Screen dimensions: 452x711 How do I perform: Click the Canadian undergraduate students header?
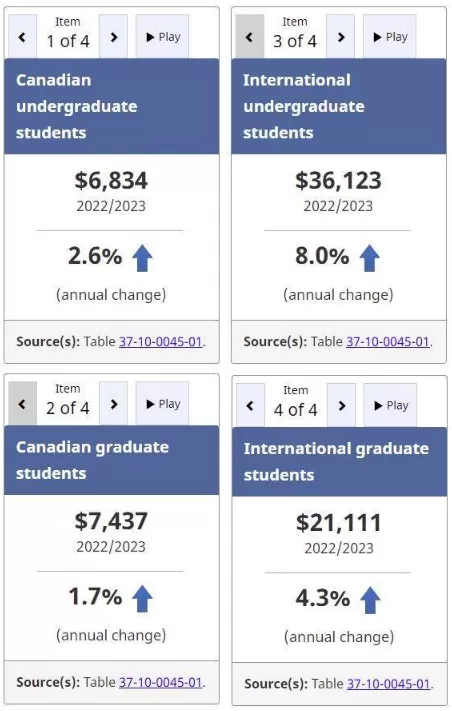coord(112,106)
